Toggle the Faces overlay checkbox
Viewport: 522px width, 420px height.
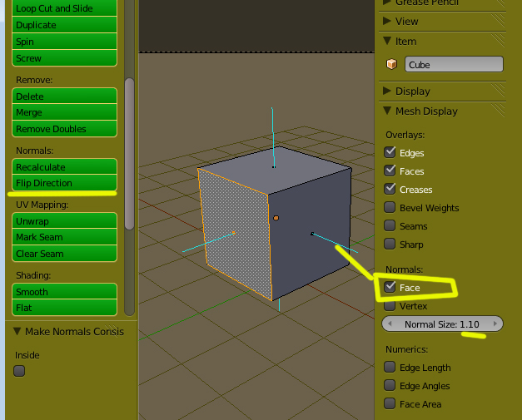(x=390, y=170)
